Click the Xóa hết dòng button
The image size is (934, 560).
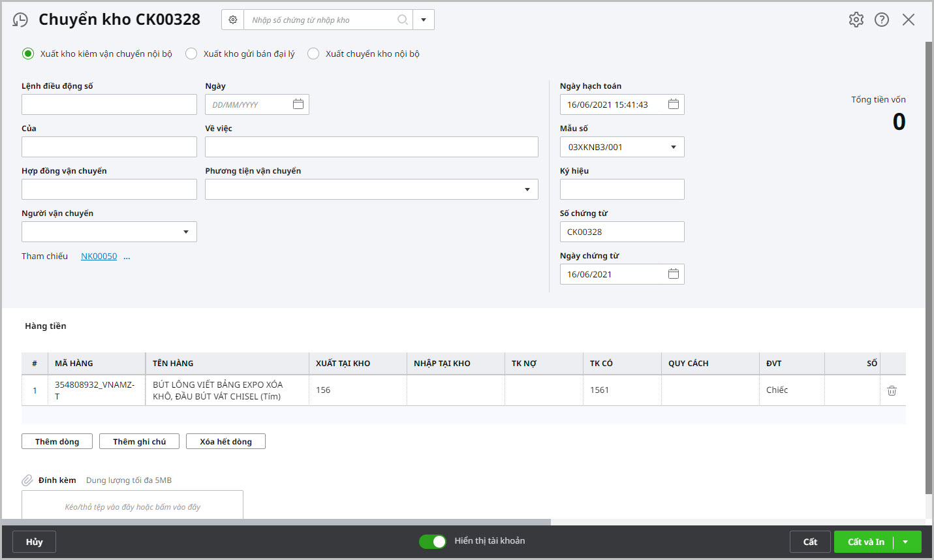pos(225,441)
